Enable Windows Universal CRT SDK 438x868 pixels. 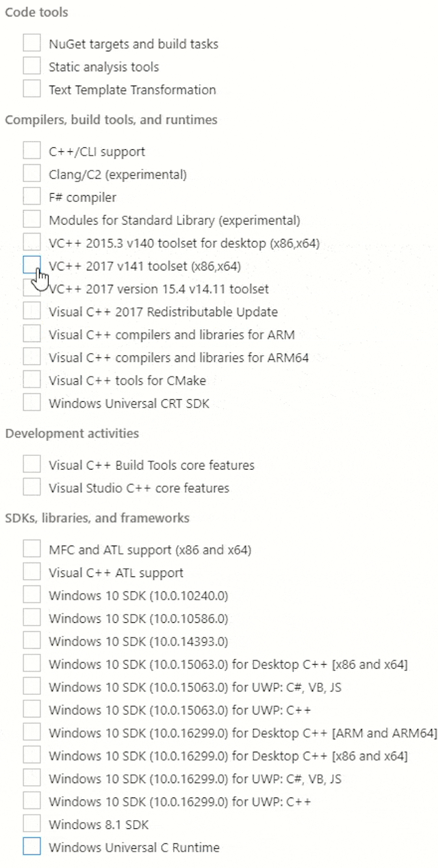point(31,403)
